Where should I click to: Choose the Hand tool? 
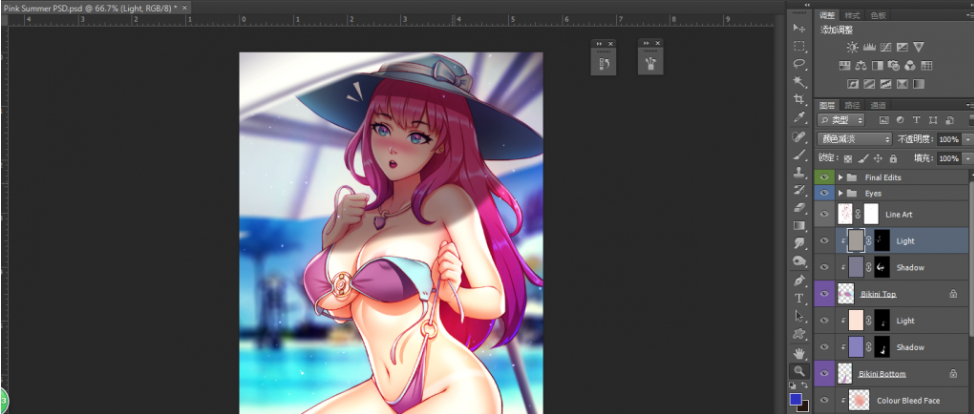pyautogui.click(x=799, y=352)
